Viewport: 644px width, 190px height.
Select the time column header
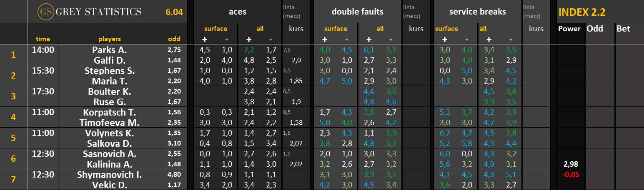pos(43,39)
